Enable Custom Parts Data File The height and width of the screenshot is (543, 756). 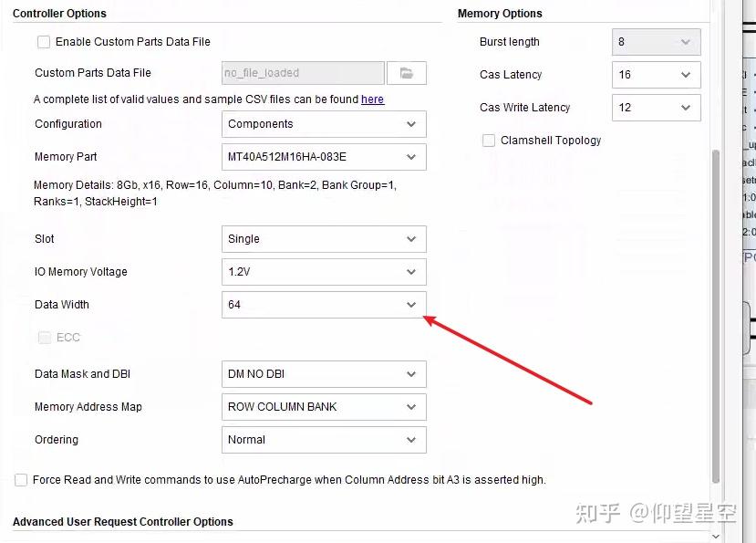[43, 41]
